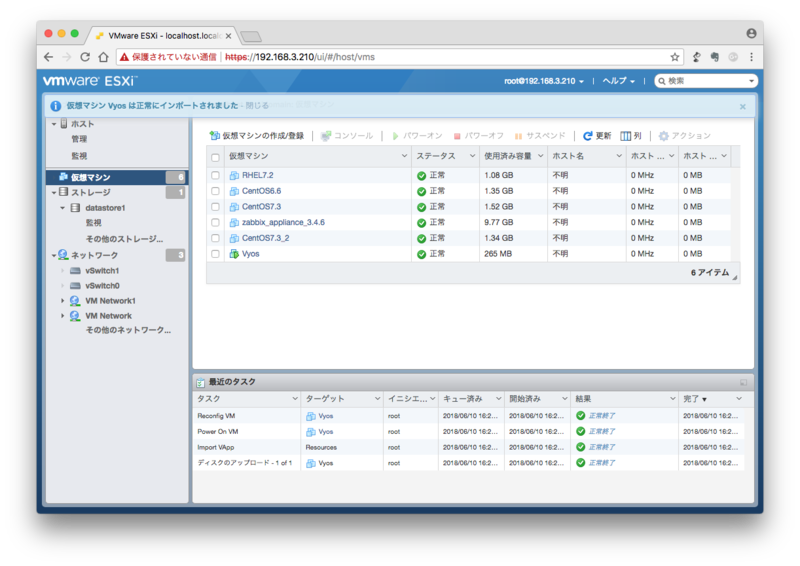Click the 9.77 GB used capacity cell

click(499, 223)
